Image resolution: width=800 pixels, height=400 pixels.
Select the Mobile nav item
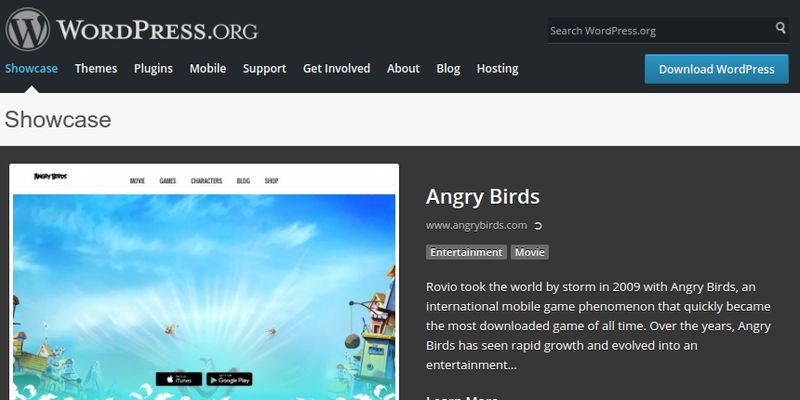click(208, 68)
